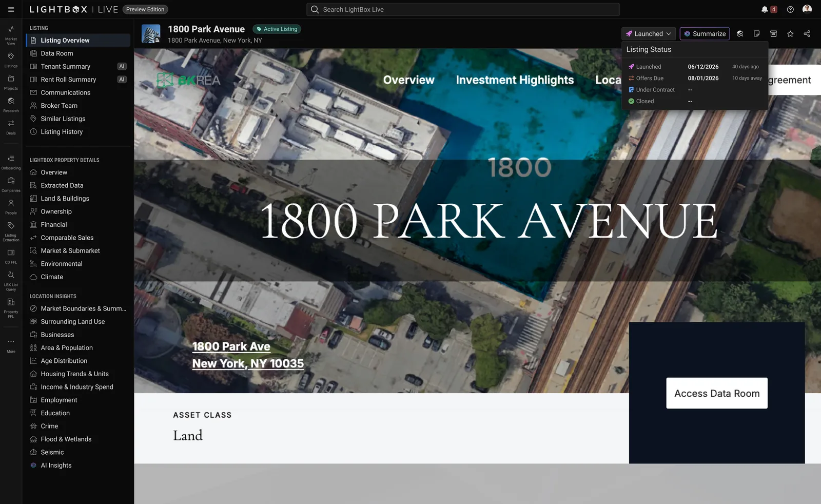Open Projects in left rail
This screenshot has height=504, width=821.
click(11, 83)
